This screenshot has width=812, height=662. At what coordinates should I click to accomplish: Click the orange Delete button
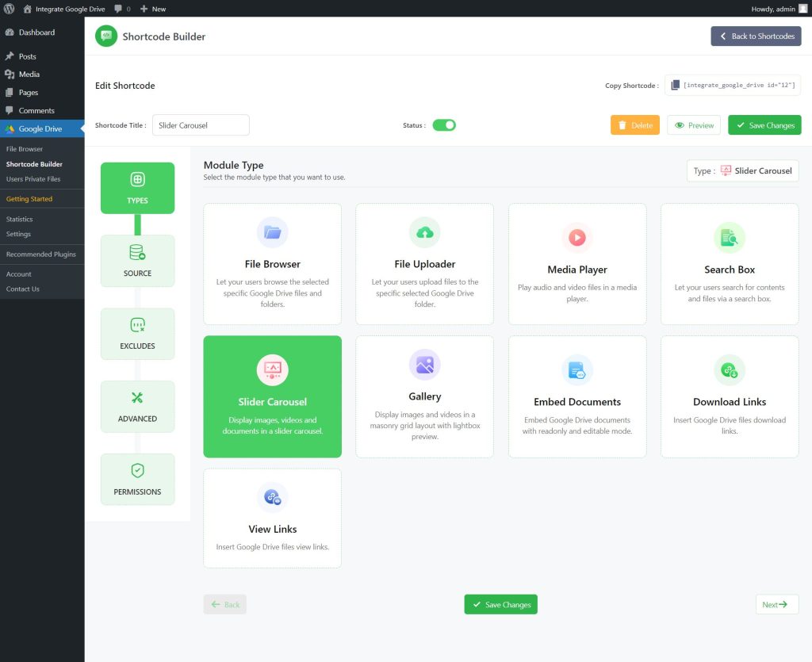click(x=635, y=125)
